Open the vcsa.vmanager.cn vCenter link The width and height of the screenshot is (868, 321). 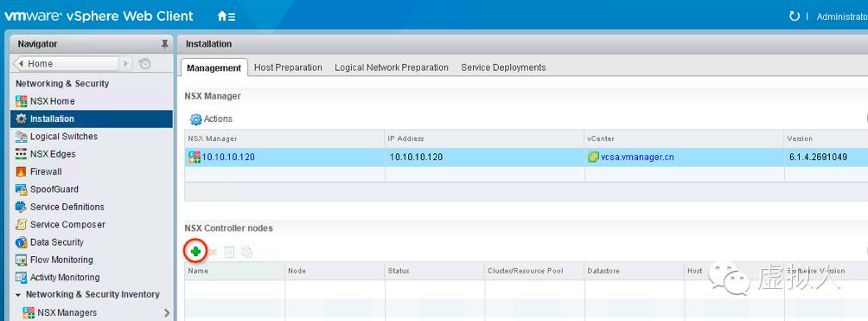(637, 157)
